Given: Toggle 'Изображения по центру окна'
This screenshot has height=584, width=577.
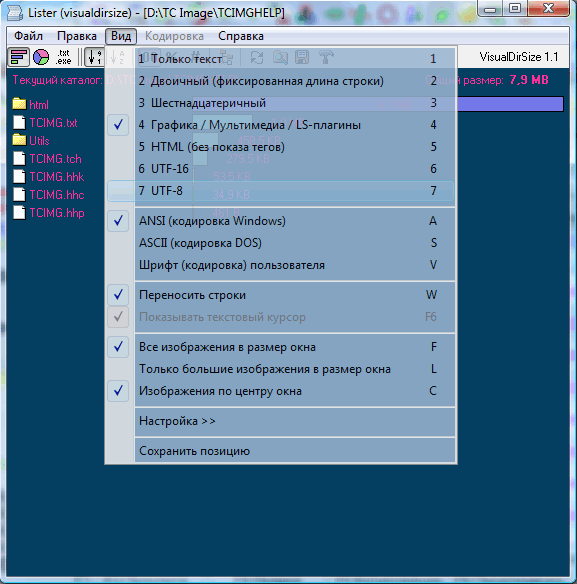Looking at the screenshot, I should pyautogui.click(x=281, y=391).
